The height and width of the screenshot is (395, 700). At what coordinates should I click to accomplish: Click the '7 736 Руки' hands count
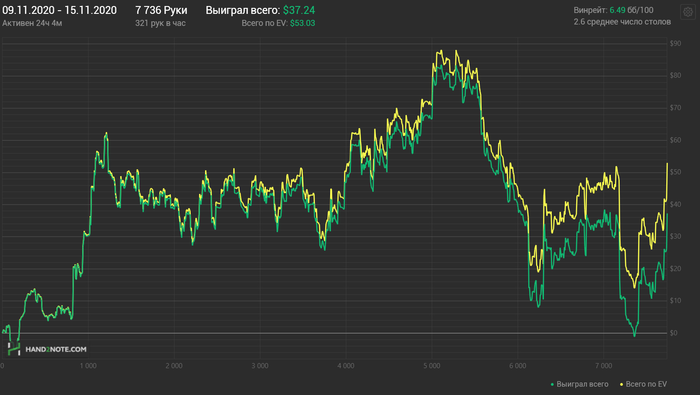161,10
